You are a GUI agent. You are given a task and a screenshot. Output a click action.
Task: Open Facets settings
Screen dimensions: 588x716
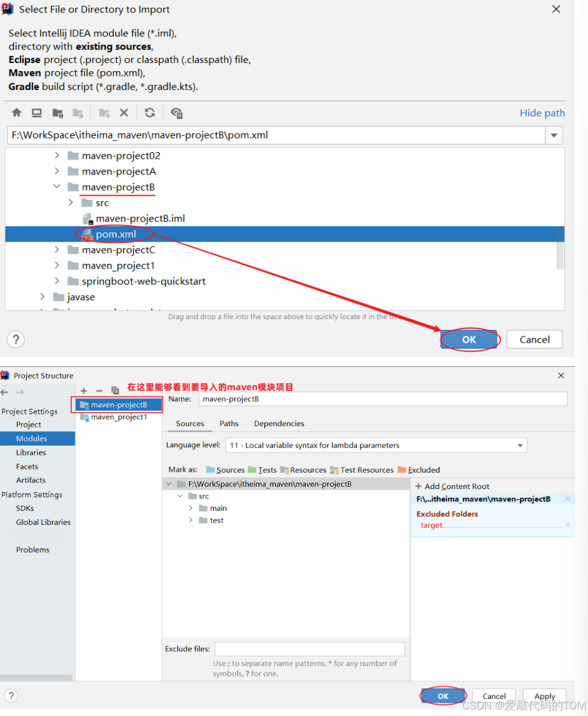[x=27, y=467]
